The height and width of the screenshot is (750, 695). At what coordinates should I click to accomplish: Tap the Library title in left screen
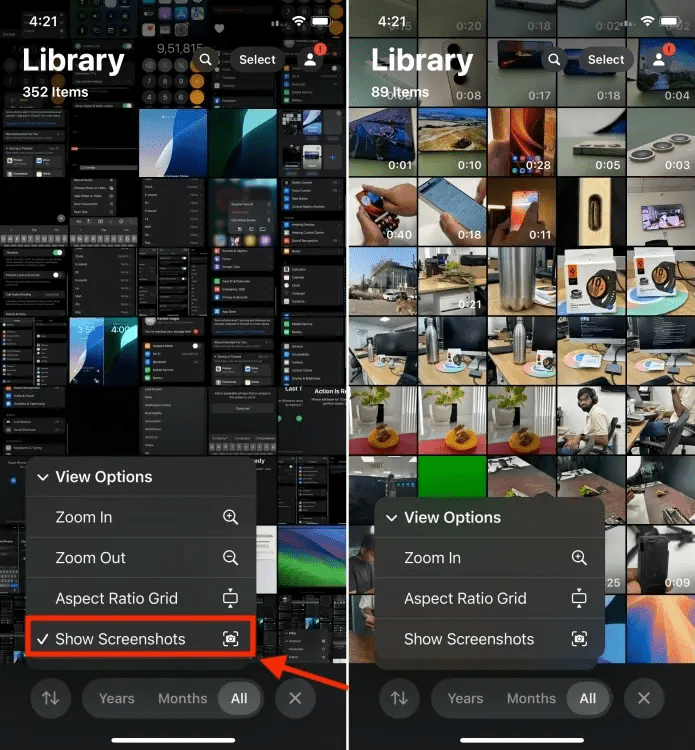coord(73,60)
